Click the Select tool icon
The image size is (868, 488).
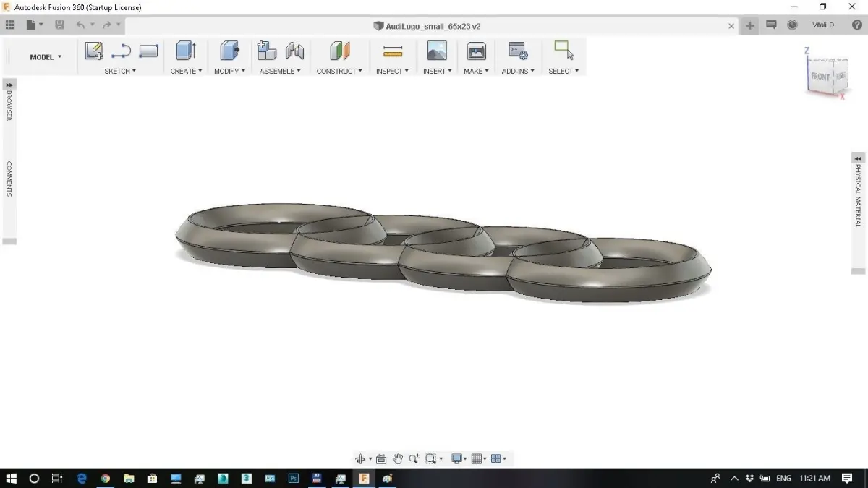(563, 51)
